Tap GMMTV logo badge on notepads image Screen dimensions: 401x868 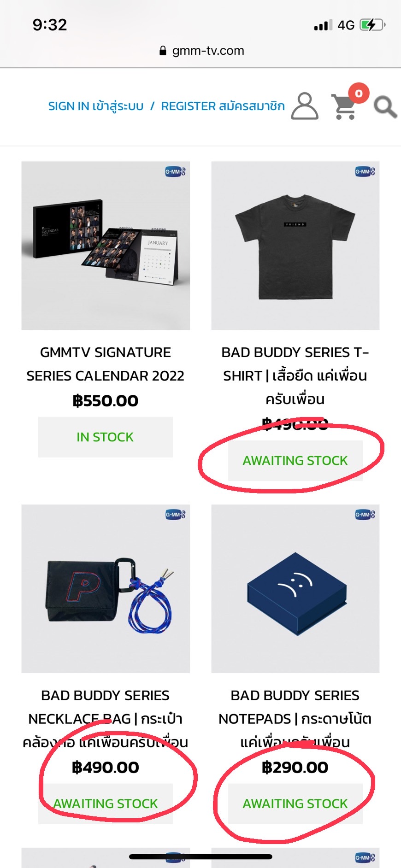click(365, 515)
